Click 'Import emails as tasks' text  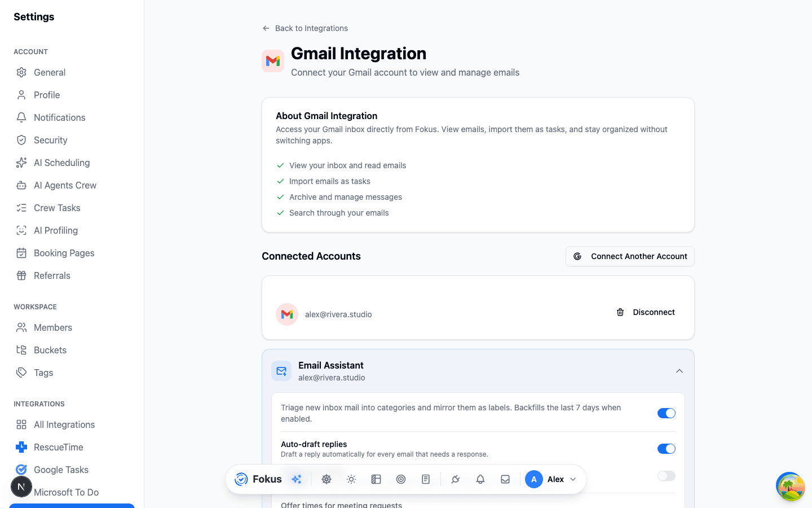pyautogui.click(x=330, y=181)
